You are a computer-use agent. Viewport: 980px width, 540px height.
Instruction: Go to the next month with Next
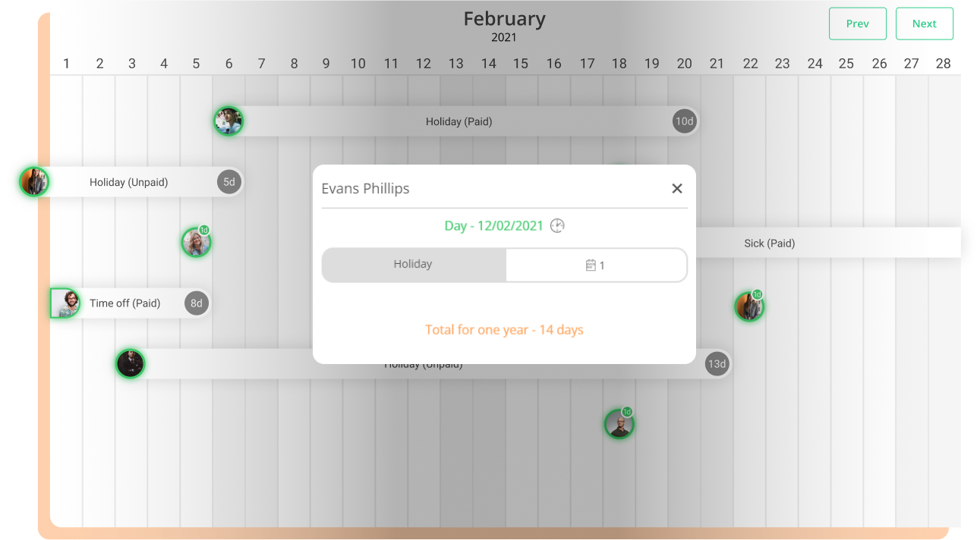coord(925,24)
